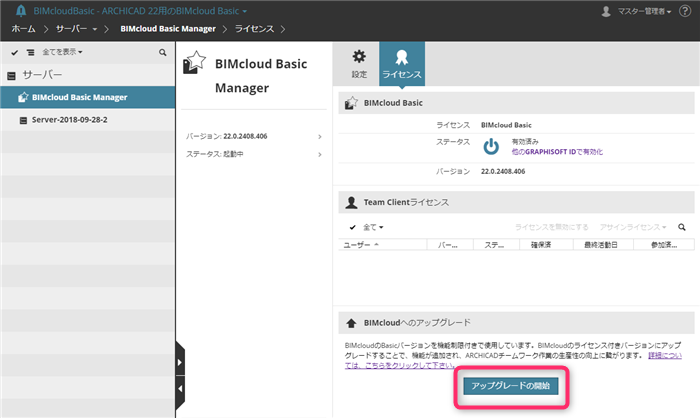Click the large BIMcloud Basic Manager header icon
Viewport: 700px width, 418px height.
(x=194, y=63)
